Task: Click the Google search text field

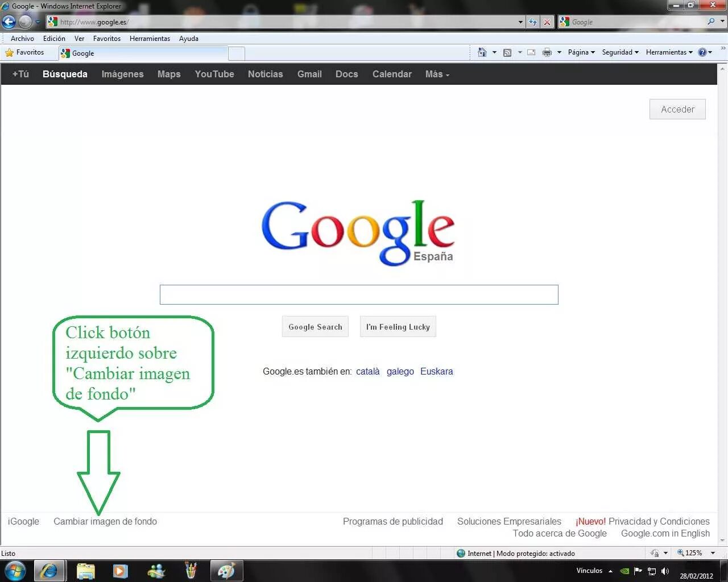Action: [359, 294]
